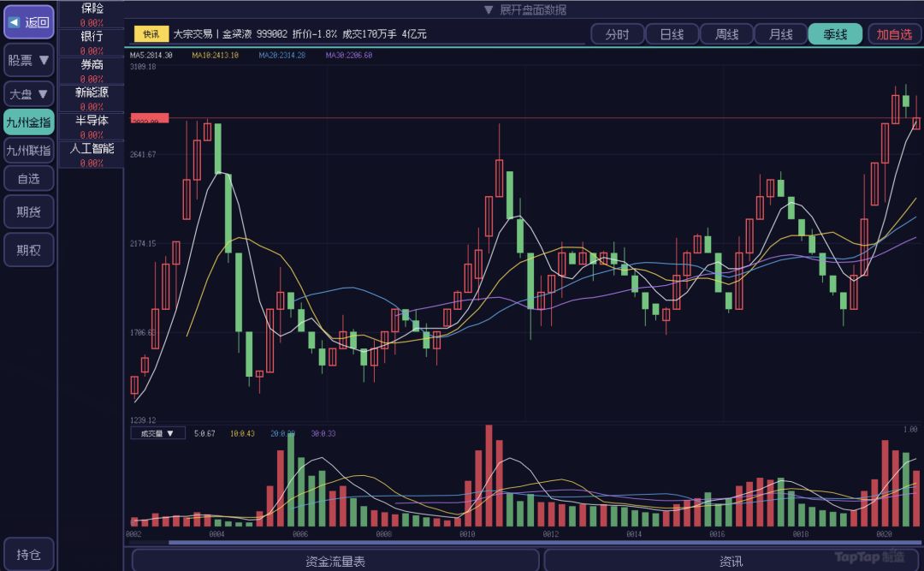Pick the 半导体 sector
Image resolution: width=924 pixels, height=571 pixels.
tap(92, 127)
